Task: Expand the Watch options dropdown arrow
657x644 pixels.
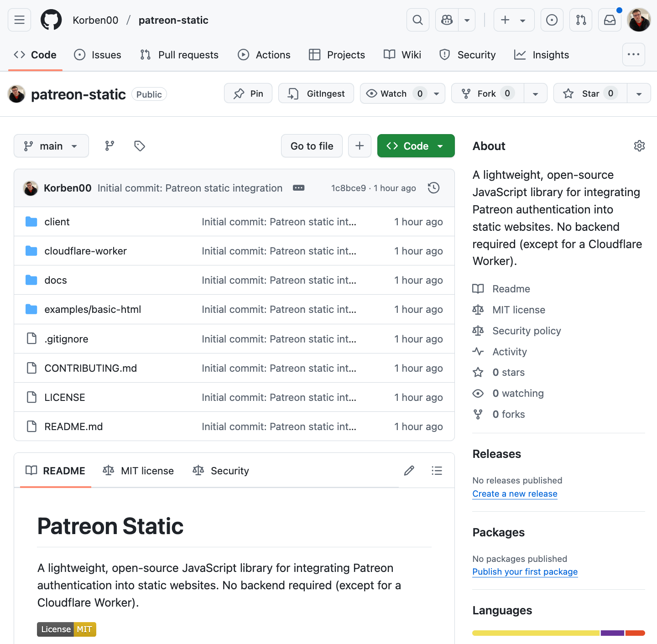Action: coord(437,93)
